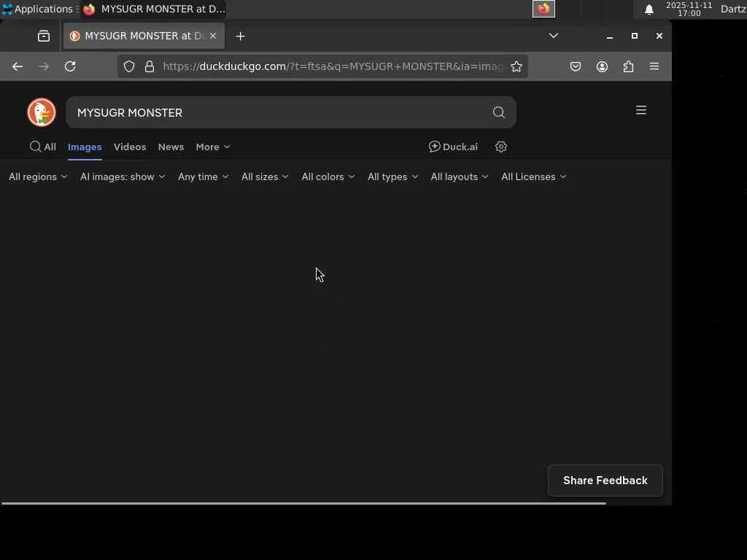This screenshot has width=747, height=560.
Task: Expand the More tab menu
Action: (213, 147)
